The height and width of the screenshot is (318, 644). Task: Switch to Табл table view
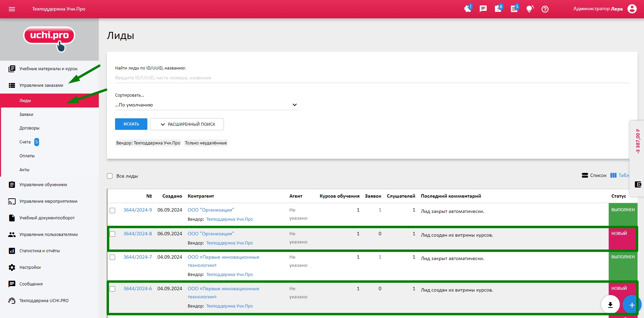[x=620, y=175]
